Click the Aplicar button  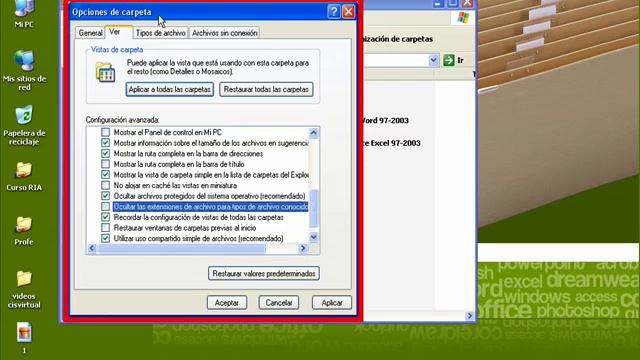[x=331, y=303]
